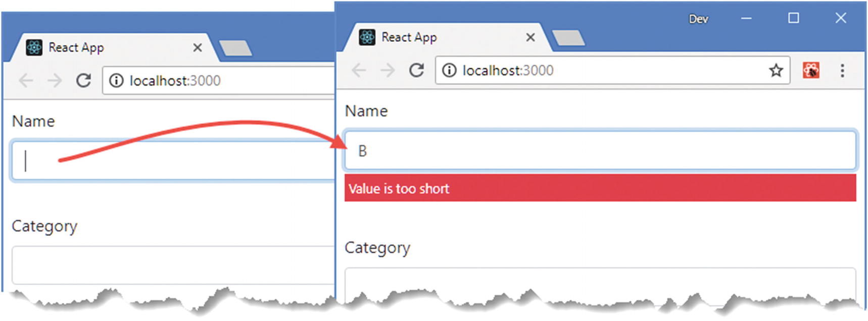
Task: Select the React App tab in the empty-form window
Action: [x=101, y=47]
